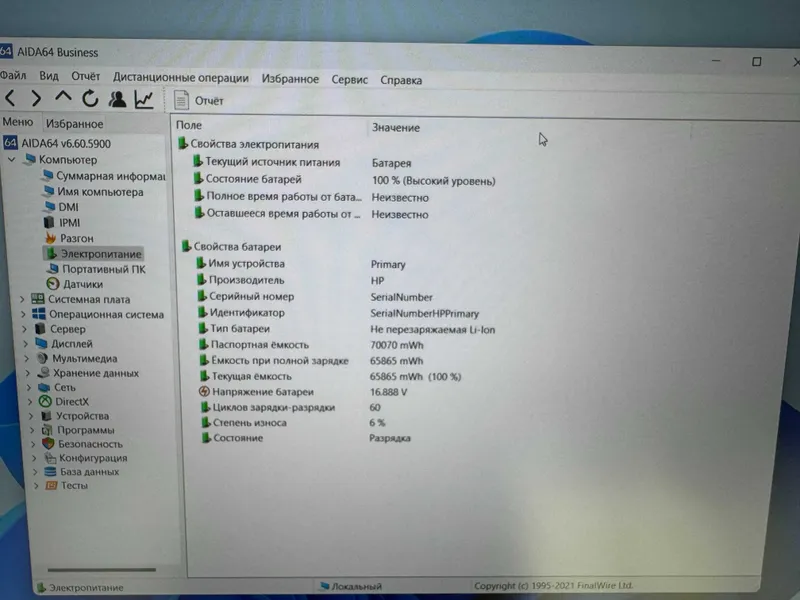Viewport: 800px width, 600px height.
Task: Click the Мультимедиа speaker icon
Action: (42, 358)
